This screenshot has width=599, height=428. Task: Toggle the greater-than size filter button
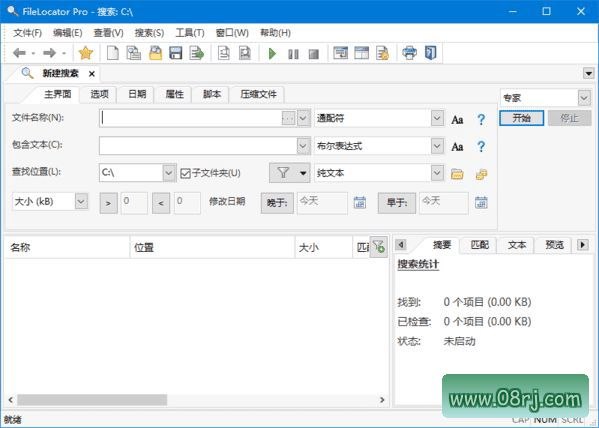108,203
